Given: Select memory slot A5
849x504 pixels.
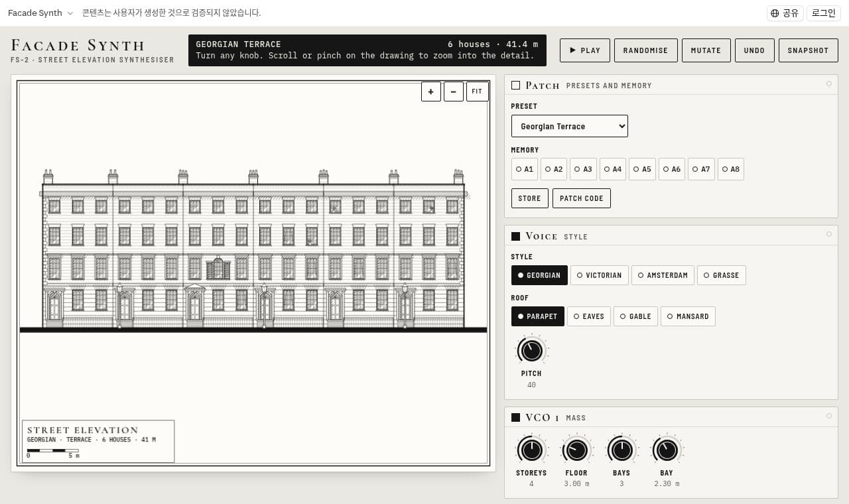Looking at the screenshot, I should coord(642,169).
